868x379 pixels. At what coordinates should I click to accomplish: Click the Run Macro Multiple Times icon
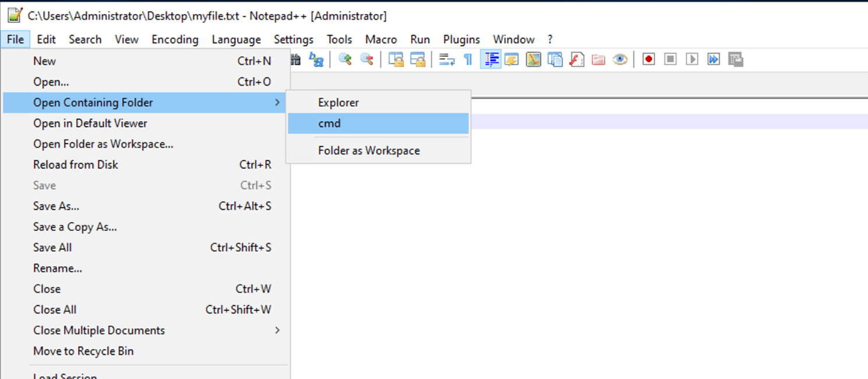[713, 59]
